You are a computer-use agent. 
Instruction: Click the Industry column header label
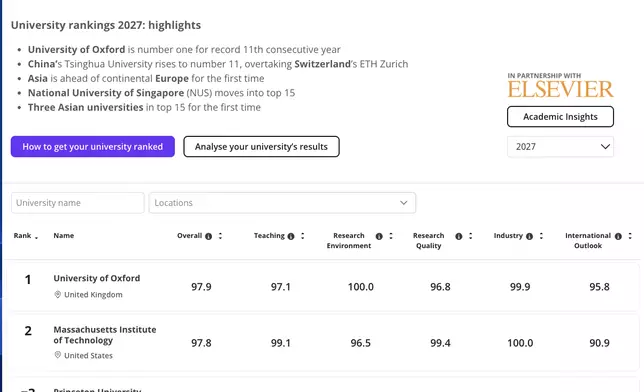pos(508,235)
